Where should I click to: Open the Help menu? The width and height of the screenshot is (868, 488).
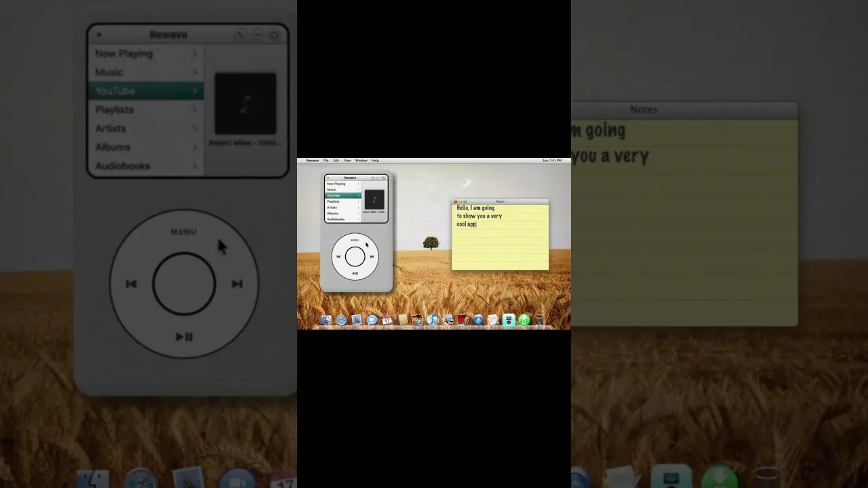click(x=375, y=161)
